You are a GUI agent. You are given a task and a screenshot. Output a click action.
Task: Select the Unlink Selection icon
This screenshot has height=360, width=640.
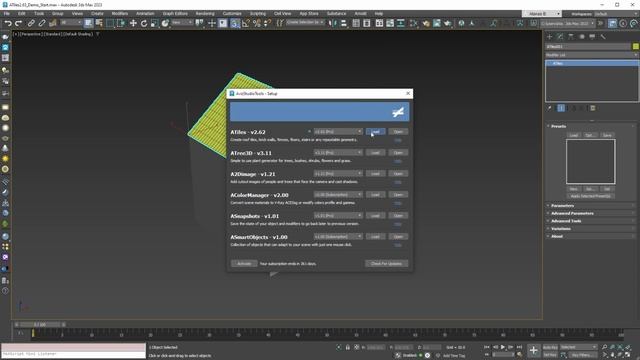(x=42, y=24)
